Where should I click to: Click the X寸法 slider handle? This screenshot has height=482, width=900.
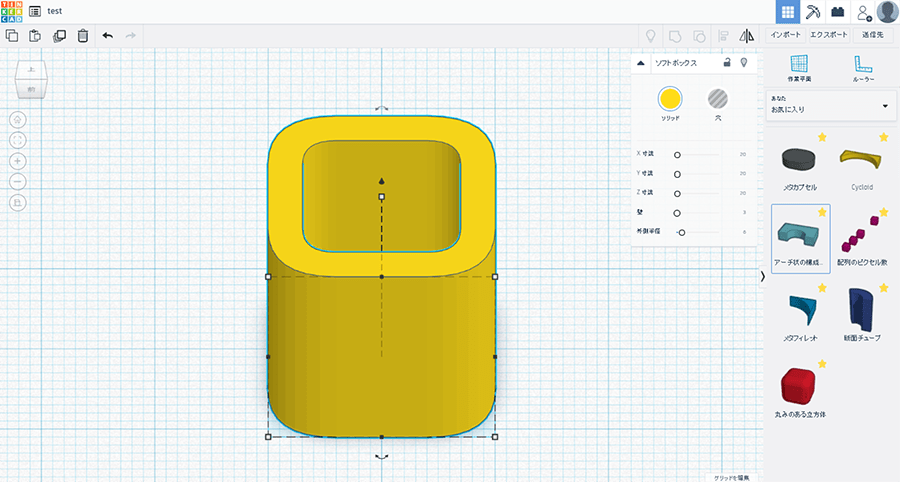(x=677, y=155)
